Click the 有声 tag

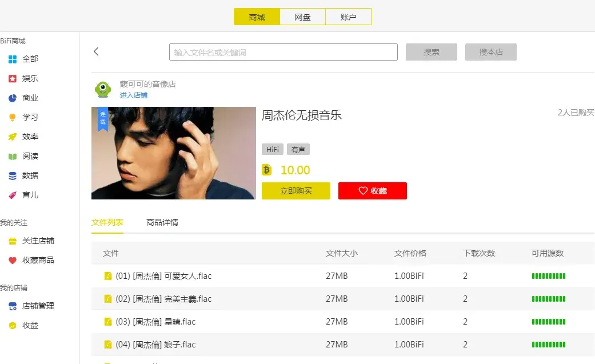298,149
